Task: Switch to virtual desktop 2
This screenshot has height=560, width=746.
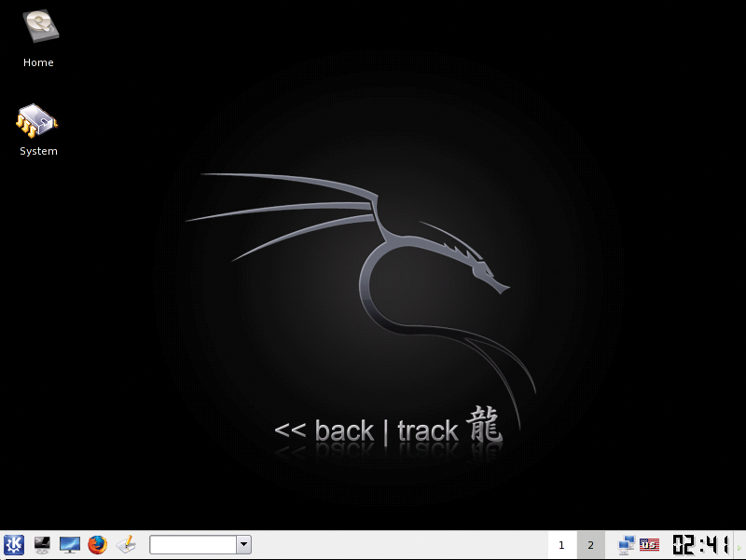Action: point(591,545)
